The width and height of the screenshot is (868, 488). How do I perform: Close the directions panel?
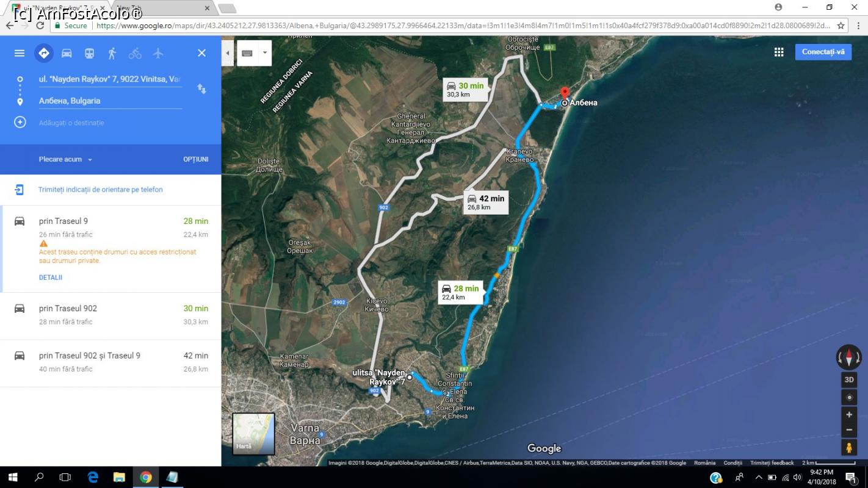pos(201,53)
